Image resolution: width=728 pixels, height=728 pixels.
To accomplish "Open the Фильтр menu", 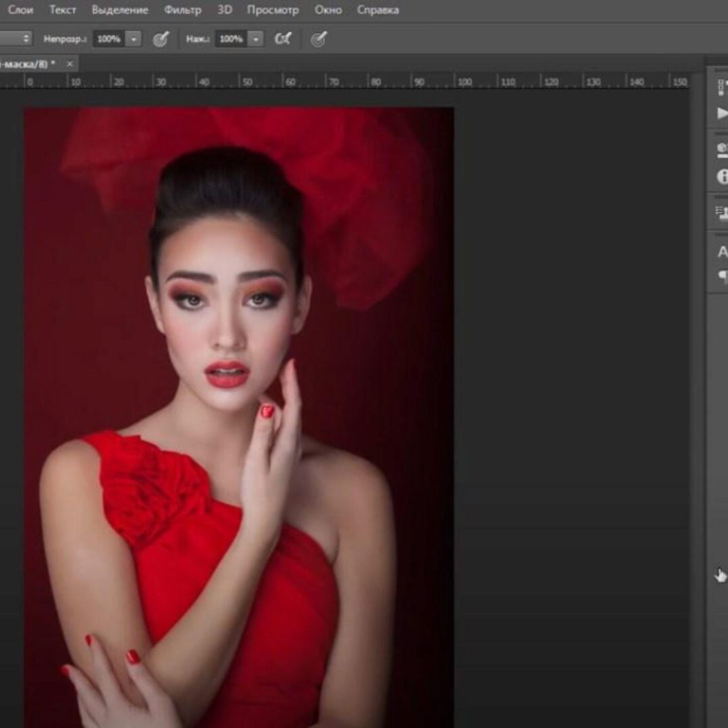I will click(x=183, y=10).
